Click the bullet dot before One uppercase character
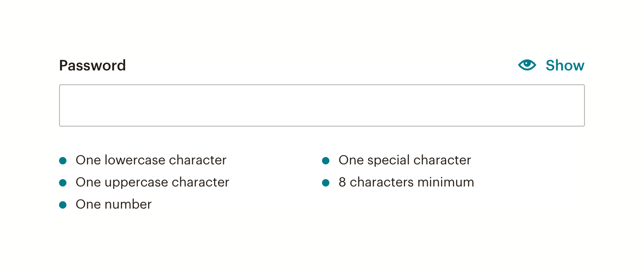The height and width of the screenshot is (268, 644). tap(63, 183)
